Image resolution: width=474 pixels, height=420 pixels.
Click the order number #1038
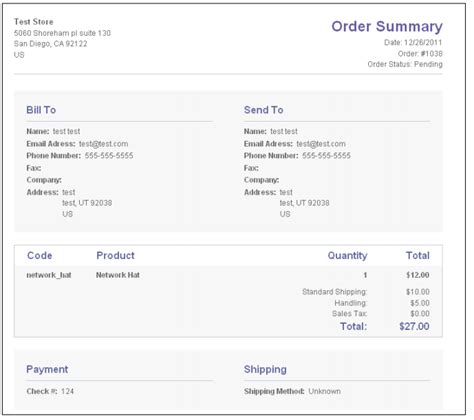coord(430,54)
